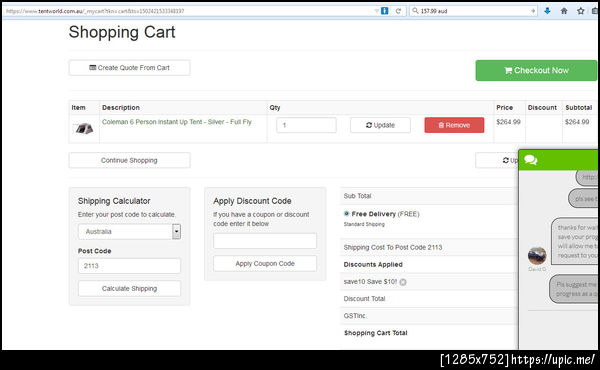Image resolution: width=600 pixels, height=370 pixels.
Task: Click Calculate Shipping button
Action: click(x=129, y=289)
